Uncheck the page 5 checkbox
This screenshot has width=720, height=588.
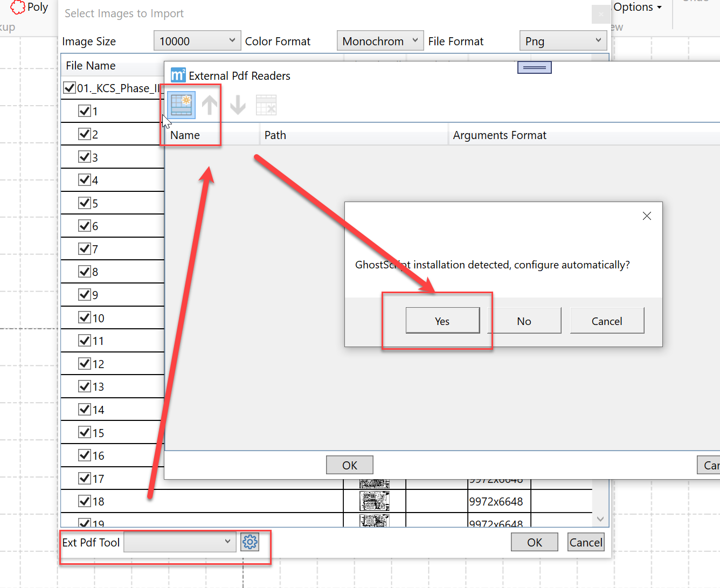pyautogui.click(x=85, y=203)
